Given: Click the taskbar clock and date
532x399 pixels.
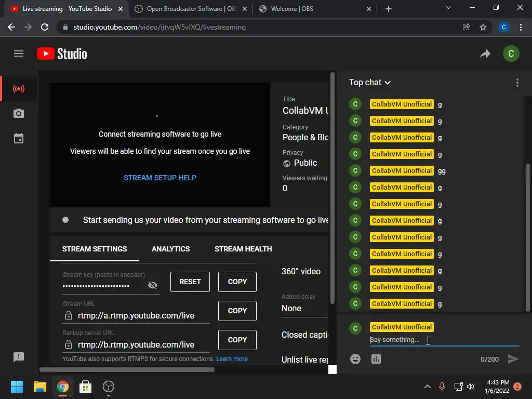Looking at the screenshot, I should (x=498, y=387).
